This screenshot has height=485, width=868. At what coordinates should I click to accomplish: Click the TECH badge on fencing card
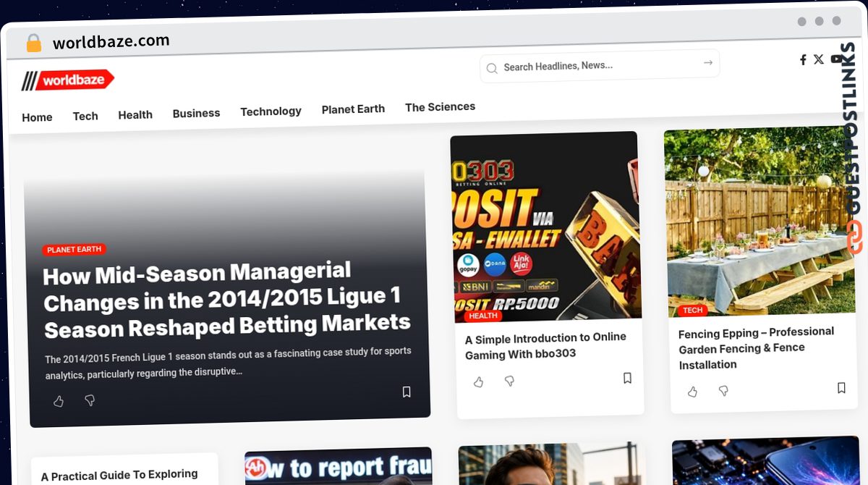coord(692,310)
